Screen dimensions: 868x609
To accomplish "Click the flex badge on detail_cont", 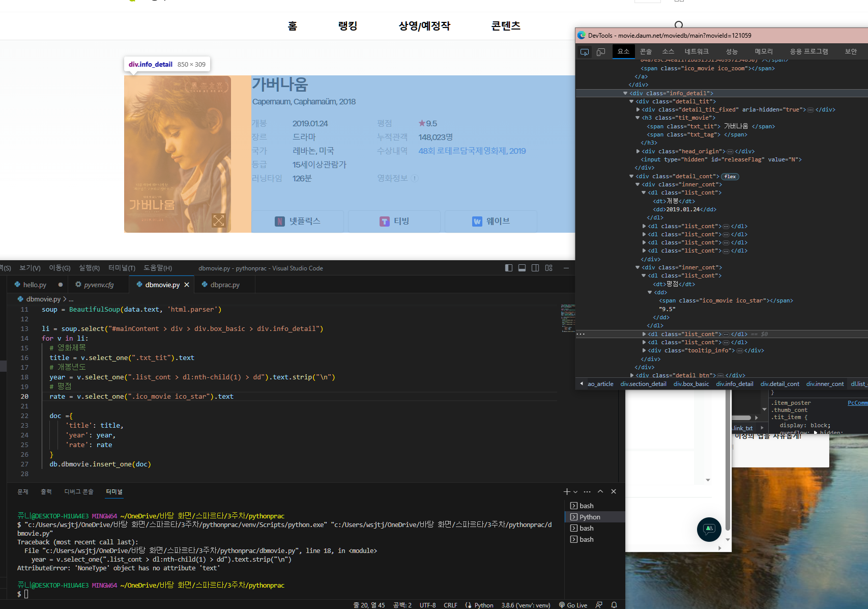I will point(730,176).
